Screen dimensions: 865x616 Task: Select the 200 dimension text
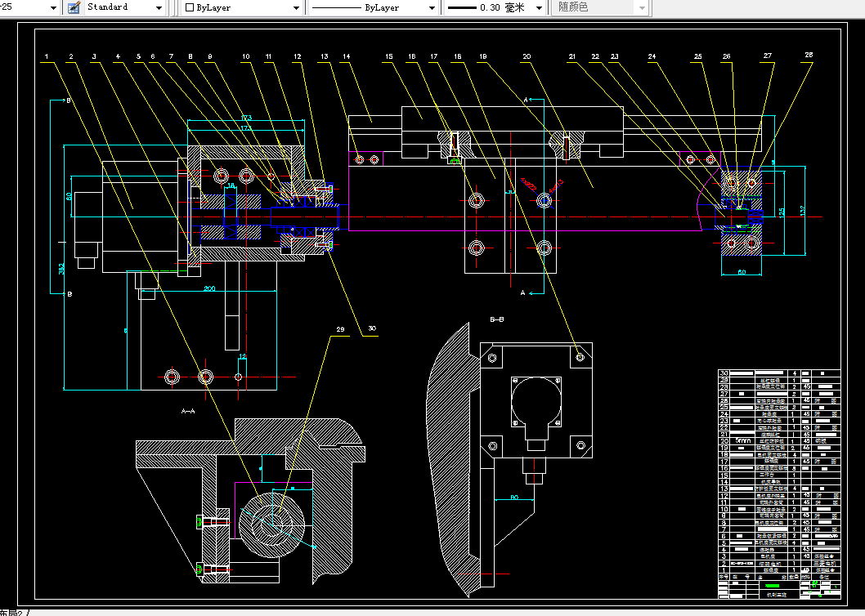pos(209,288)
